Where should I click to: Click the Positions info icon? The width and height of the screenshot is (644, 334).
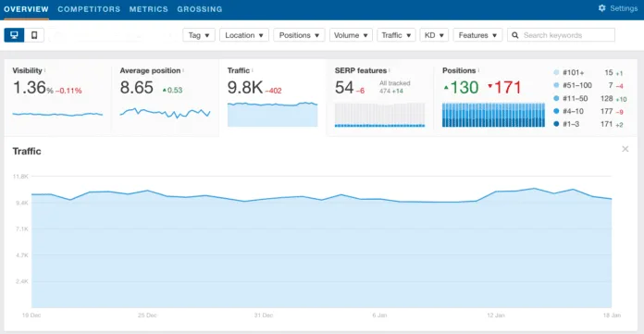478,70
